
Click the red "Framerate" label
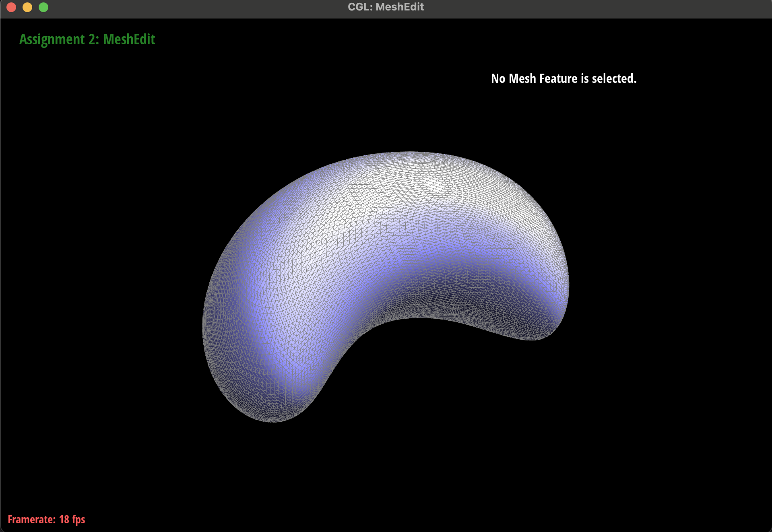31,520
